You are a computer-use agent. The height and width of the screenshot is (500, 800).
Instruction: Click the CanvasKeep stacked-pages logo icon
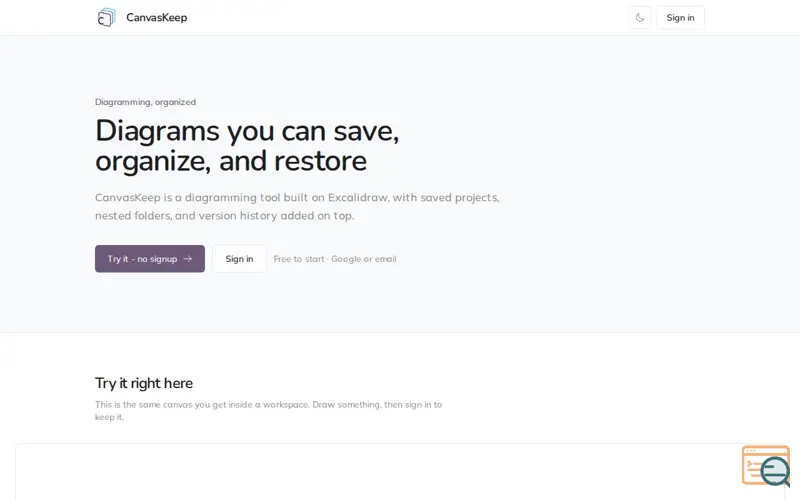point(107,17)
